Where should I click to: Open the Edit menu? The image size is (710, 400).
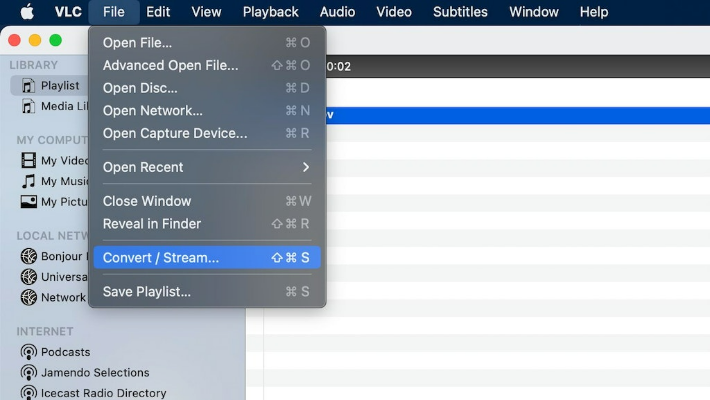click(x=158, y=12)
